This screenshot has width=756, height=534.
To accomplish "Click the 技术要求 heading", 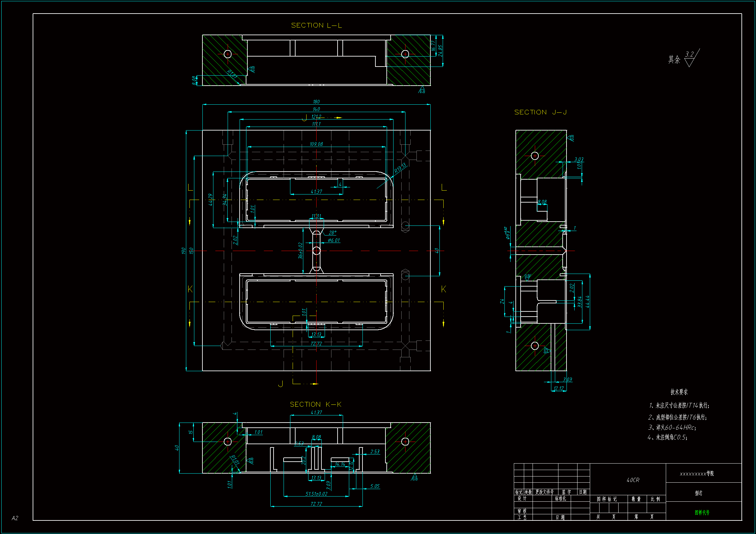I will [x=679, y=392].
